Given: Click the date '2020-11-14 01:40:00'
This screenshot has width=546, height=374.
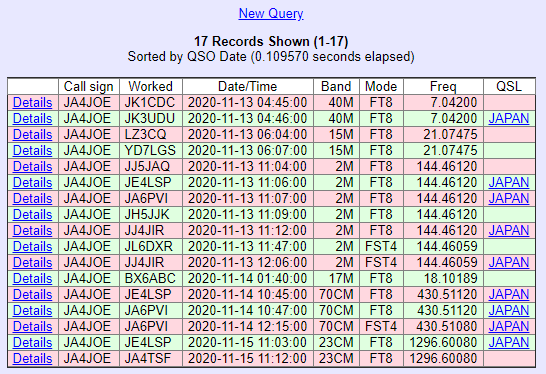Looking at the screenshot, I should point(248,279).
